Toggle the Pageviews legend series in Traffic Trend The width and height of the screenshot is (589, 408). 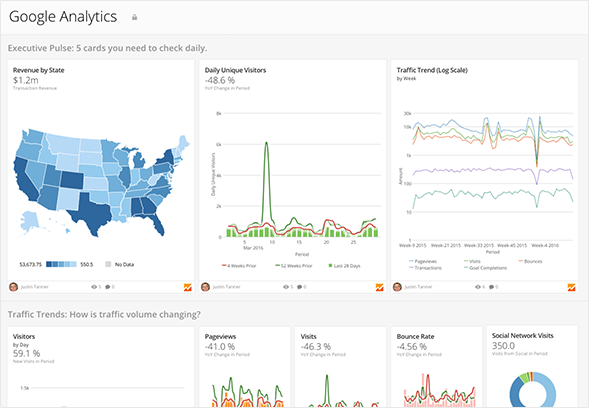(x=423, y=261)
